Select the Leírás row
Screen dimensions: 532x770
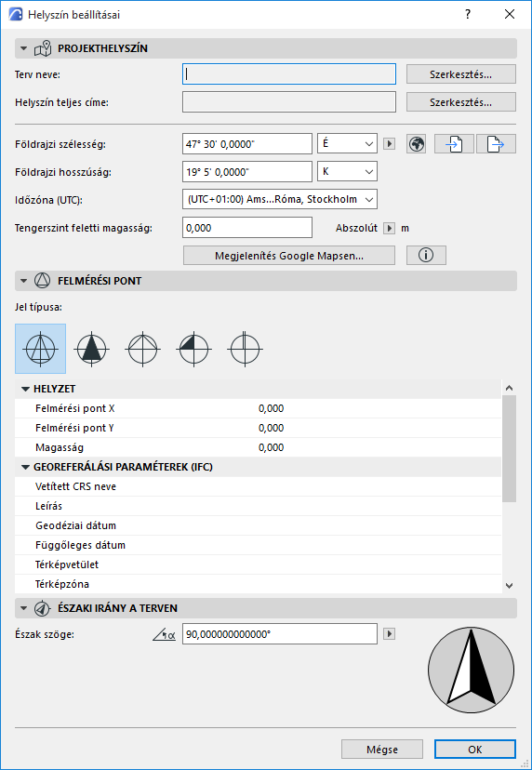coord(259,506)
